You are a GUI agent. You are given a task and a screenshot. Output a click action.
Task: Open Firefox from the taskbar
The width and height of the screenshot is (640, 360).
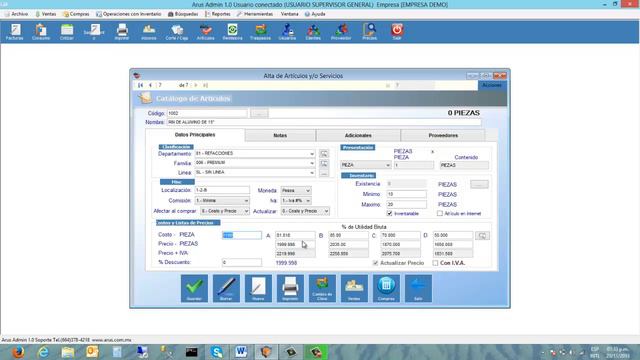18,352
